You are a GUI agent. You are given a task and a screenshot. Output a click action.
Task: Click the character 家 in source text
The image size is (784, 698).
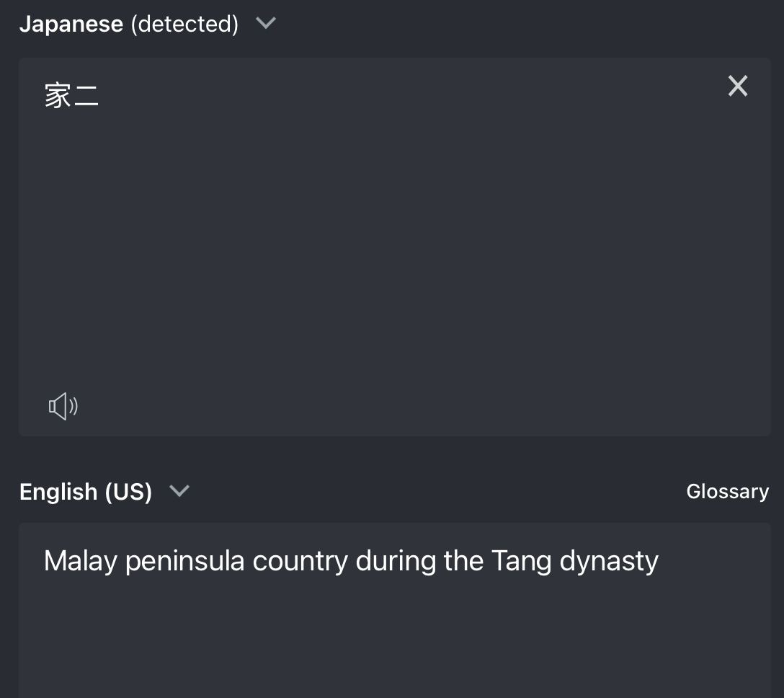(58, 95)
